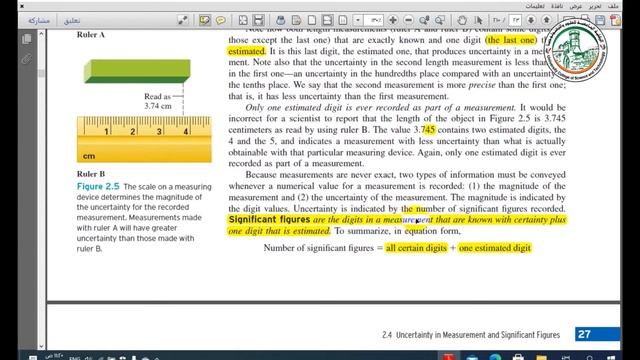The width and height of the screenshot is (640, 360).
Task: Open the تعليمات (Help) menu
Action: (x=535, y=6)
